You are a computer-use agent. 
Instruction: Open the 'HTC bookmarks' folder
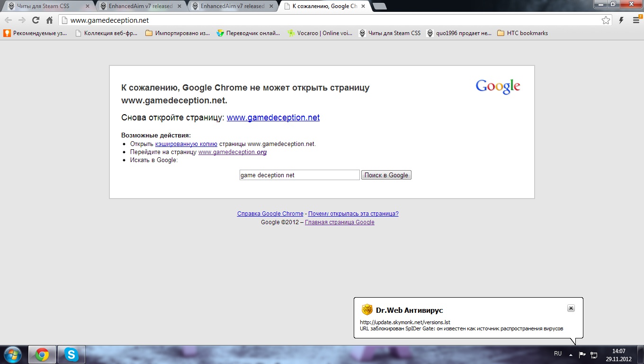pyautogui.click(x=523, y=33)
